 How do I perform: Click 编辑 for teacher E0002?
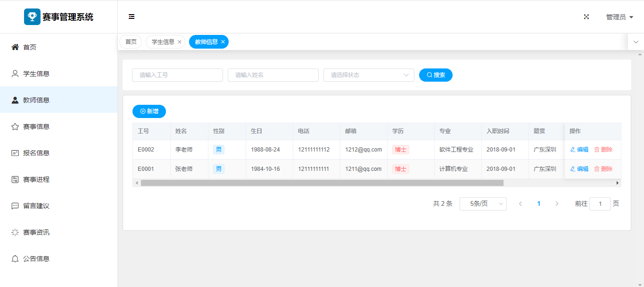click(579, 150)
